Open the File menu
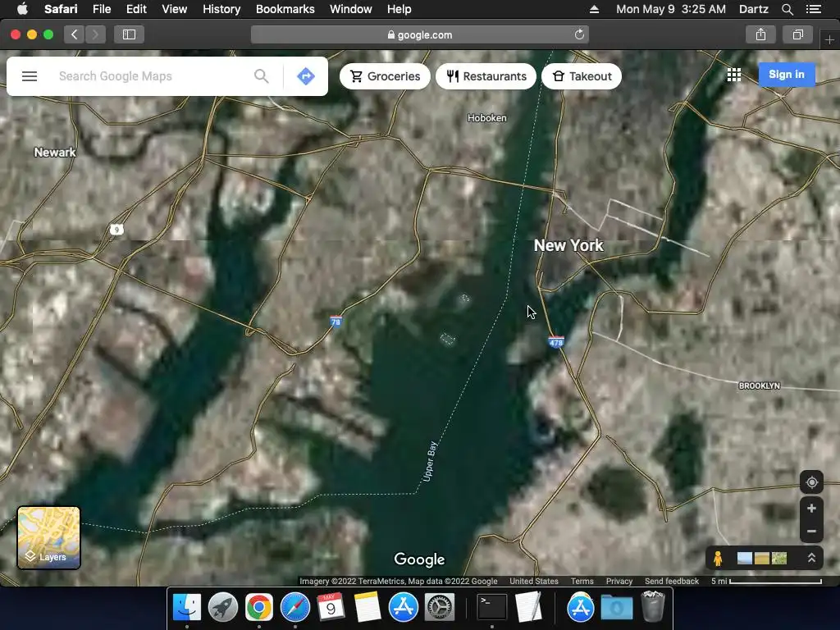This screenshot has height=630, width=840. coord(101,9)
